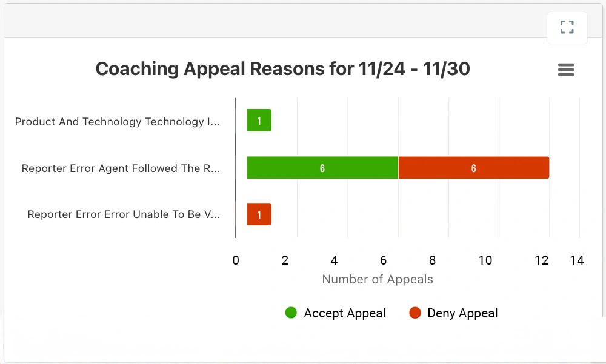Click the green Accept Appeal legend dot
The height and width of the screenshot is (364, 606).
coord(291,313)
